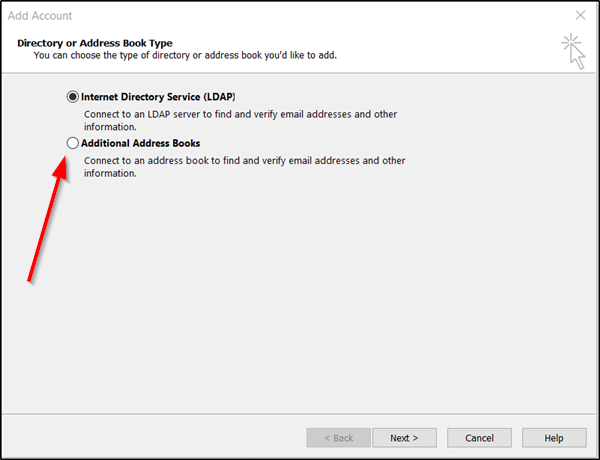Click the empty title bar beside 'Add Account'
600x460 pixels.
300,16
